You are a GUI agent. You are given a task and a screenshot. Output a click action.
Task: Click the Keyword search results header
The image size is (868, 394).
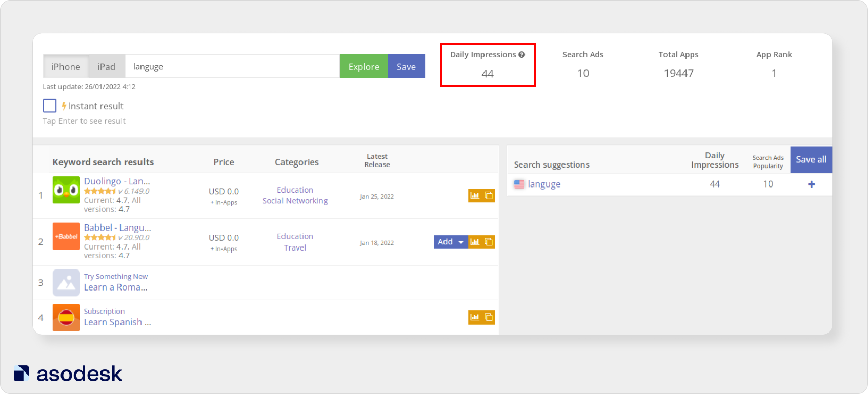pos(103,162)
